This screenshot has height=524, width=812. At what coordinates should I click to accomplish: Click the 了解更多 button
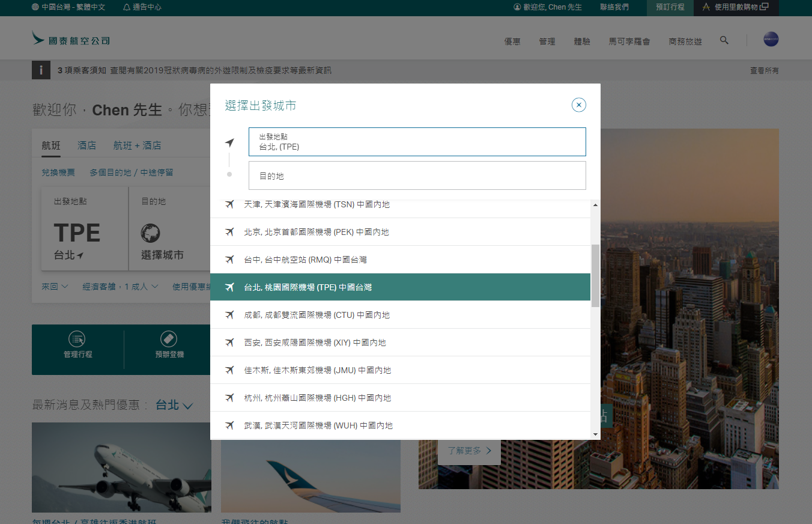pos(469,451)
